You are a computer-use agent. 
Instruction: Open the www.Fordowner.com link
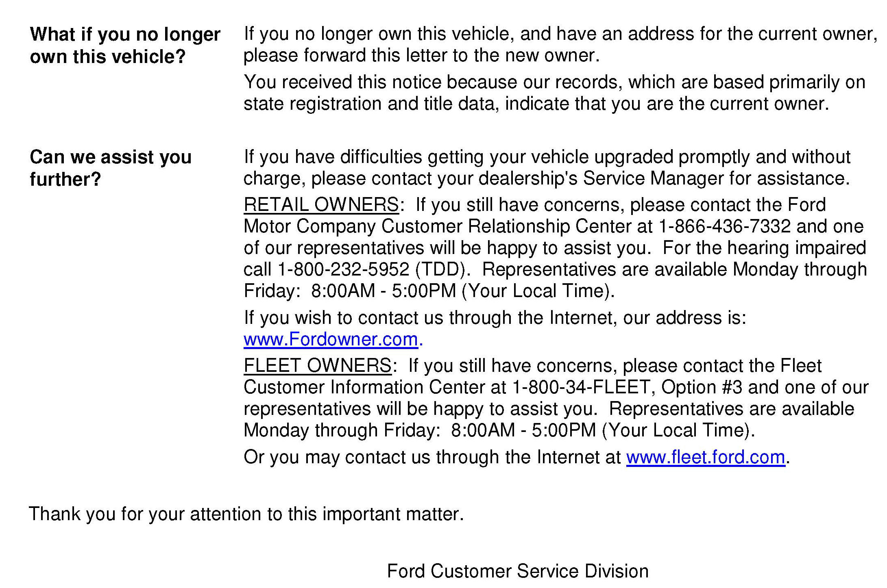331,339
